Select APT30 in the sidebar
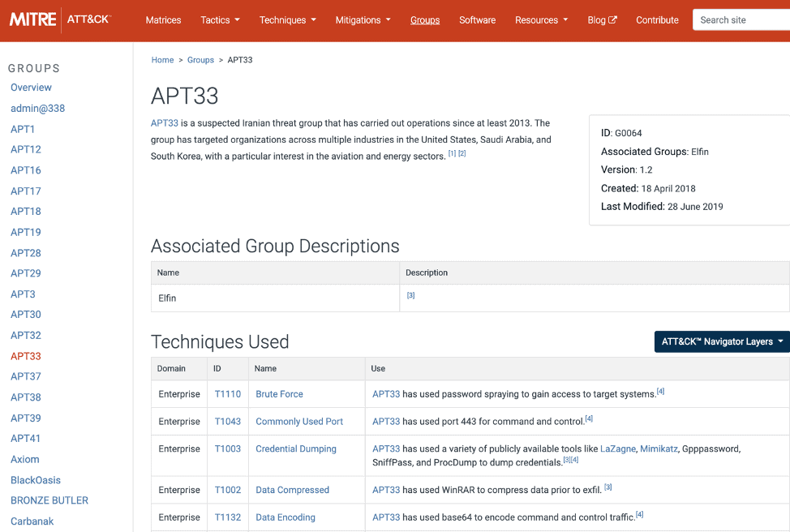Screen dimensions: 790x532 [26, 315]
